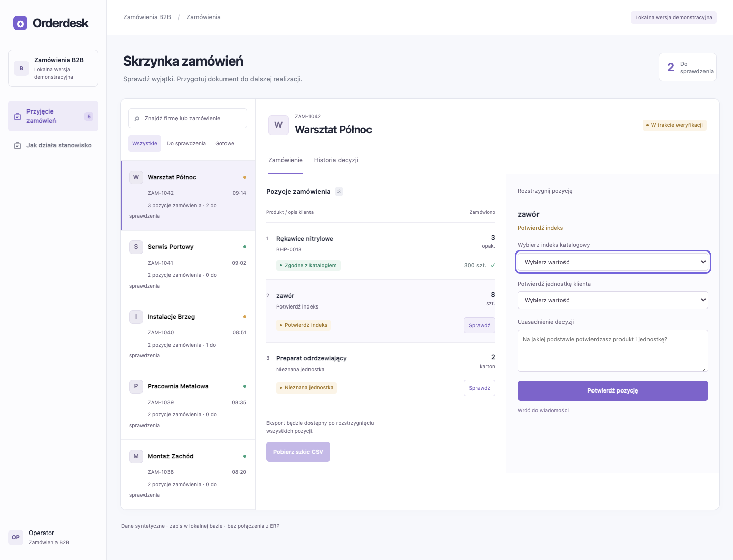
Task: Open the Zamówienia B2B workspace selector
Action: 53,68
